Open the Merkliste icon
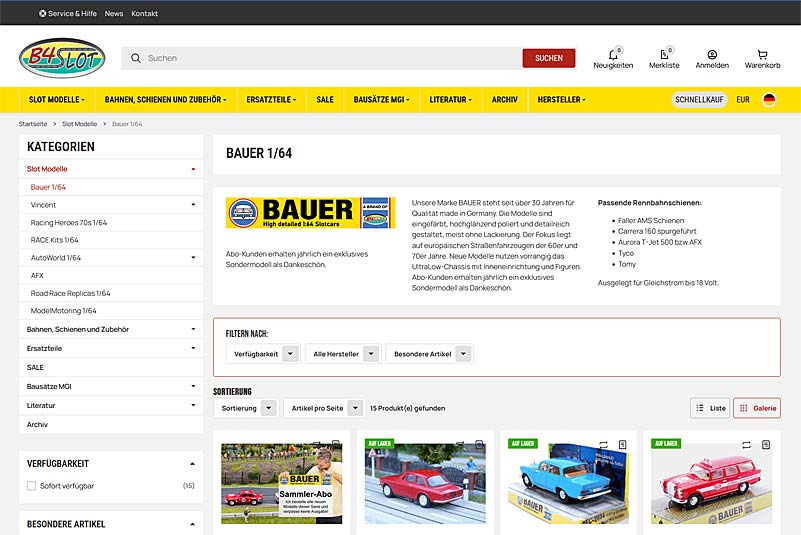801x535 pixels. tap(664, 54)
